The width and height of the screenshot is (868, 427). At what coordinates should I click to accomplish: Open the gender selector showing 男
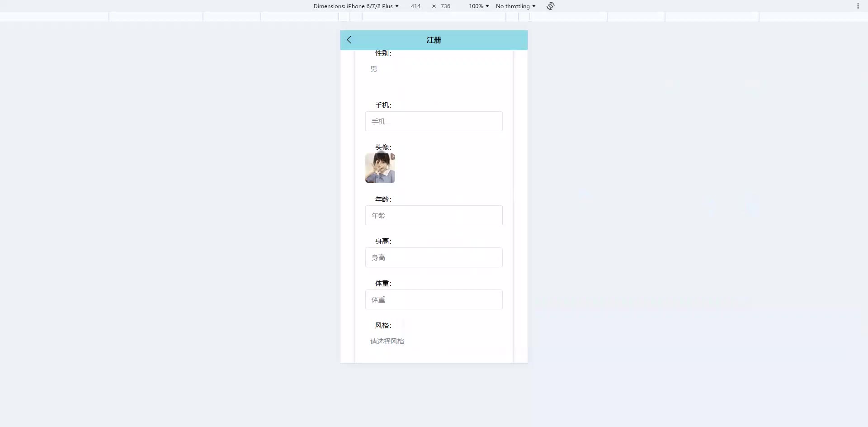434,69
